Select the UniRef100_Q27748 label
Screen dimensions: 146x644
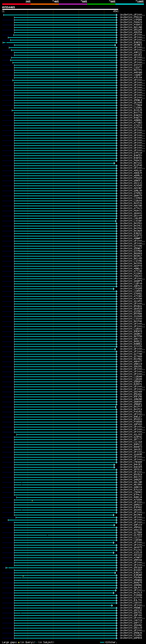click(131, 354)
